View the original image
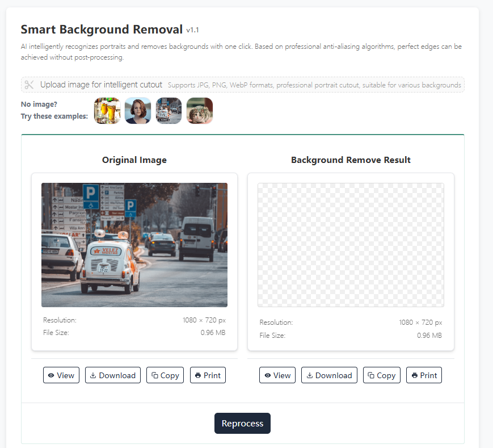493x448 pixels. (x=61, y=375)
